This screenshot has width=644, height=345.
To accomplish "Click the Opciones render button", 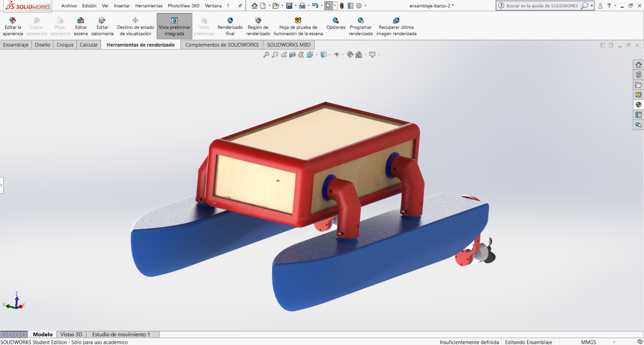I will pos(336,23).
